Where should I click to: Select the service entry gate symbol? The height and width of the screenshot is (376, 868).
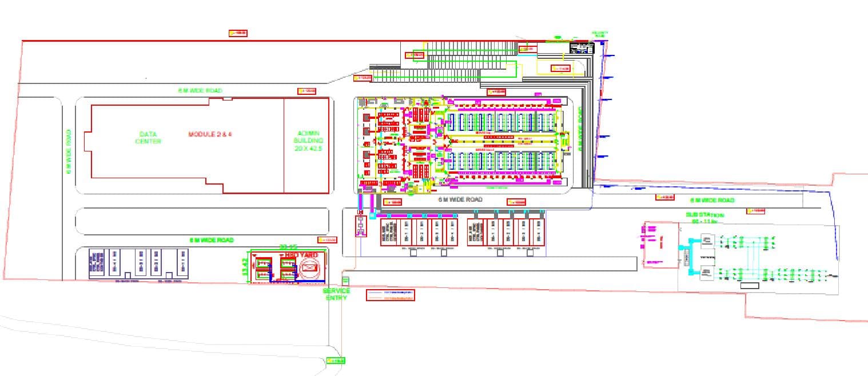[x=345, y=280]
